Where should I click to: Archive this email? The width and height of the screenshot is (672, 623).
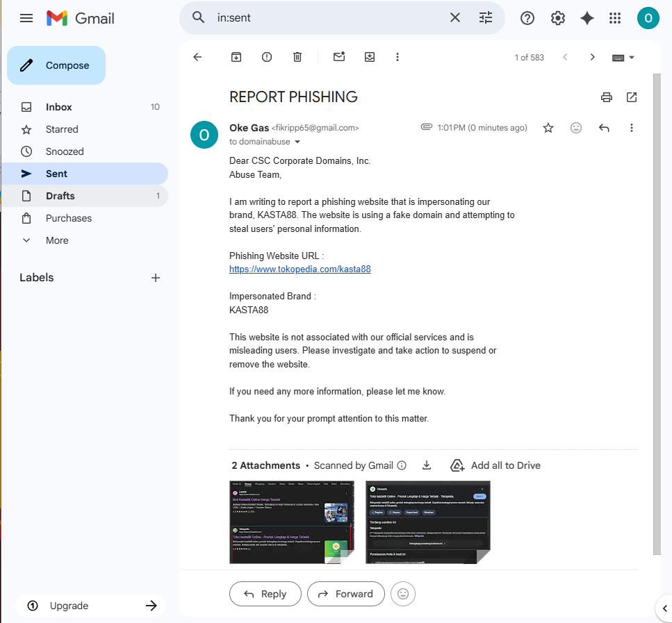(x=236, y=57)
